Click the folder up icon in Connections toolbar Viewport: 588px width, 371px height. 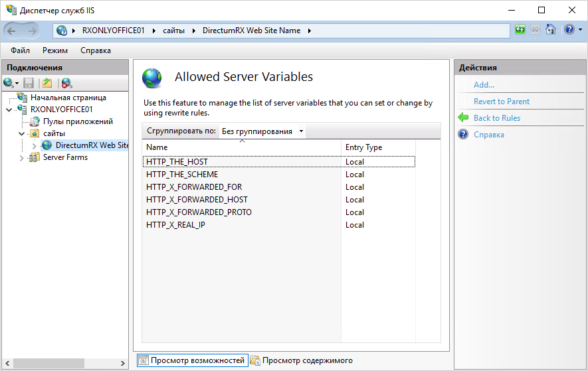click(x=47, y=83)
